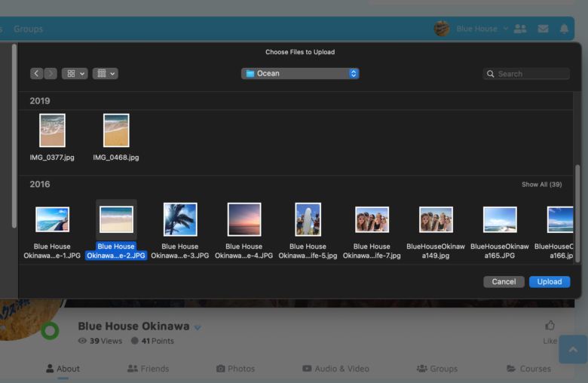Click the friends icon in top bar
This screenshot has width=588, height=383.
(x=520, y=29)
